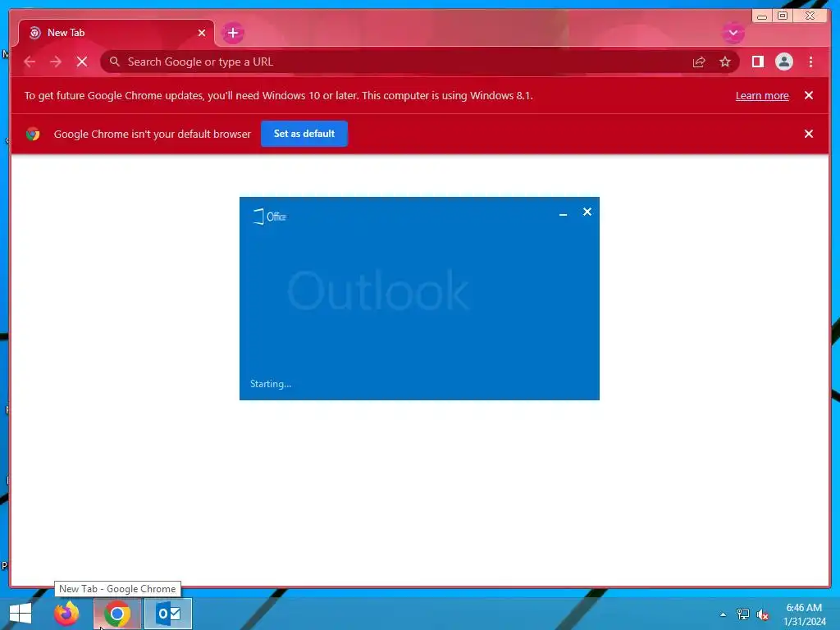Select the New Tab browser tab
Viewport: 840px width, 630px height.
pyautogui.click(x=116, y=33)
